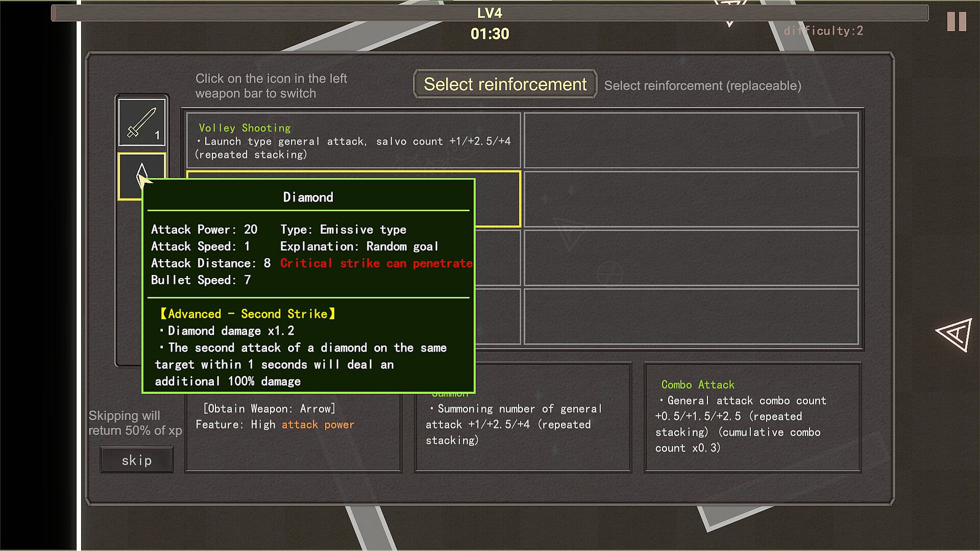
Task: Click the LV4 experience progress bar
Action: (x=489, y=13)
